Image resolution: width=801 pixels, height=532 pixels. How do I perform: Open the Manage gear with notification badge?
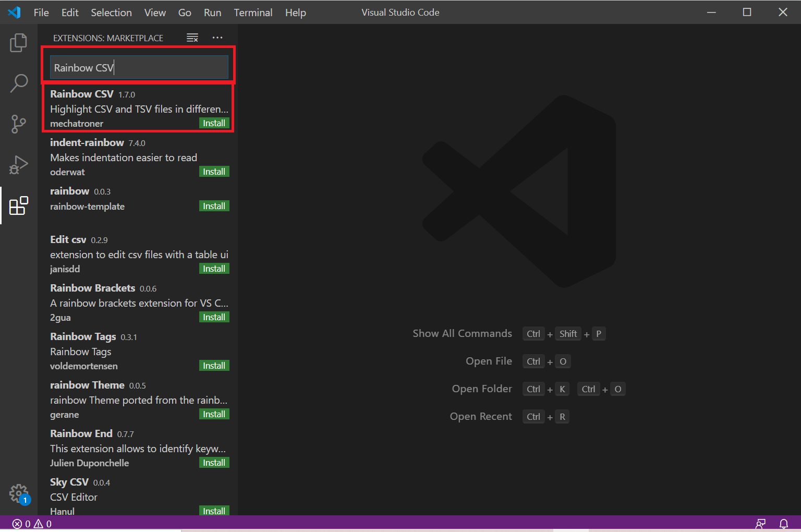(19, 494)
